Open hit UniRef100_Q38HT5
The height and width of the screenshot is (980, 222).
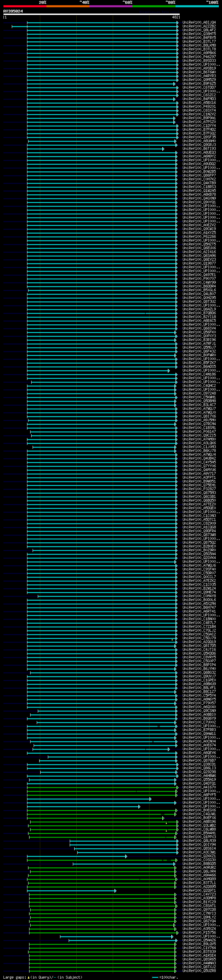pyautogui.click(x=199, y=34)
